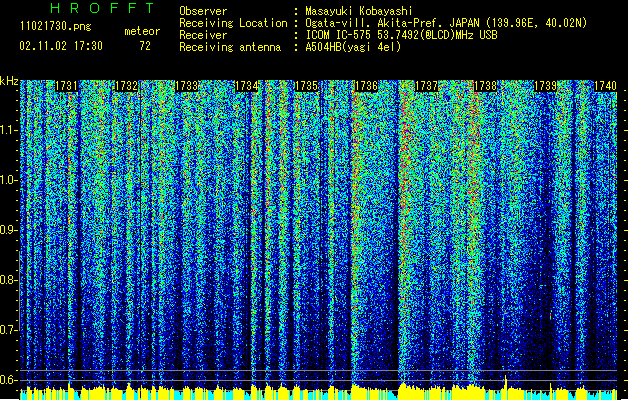Screen dimensions: 629x400
Task: Select the 1740 time marker
Action: coord(605,87)
